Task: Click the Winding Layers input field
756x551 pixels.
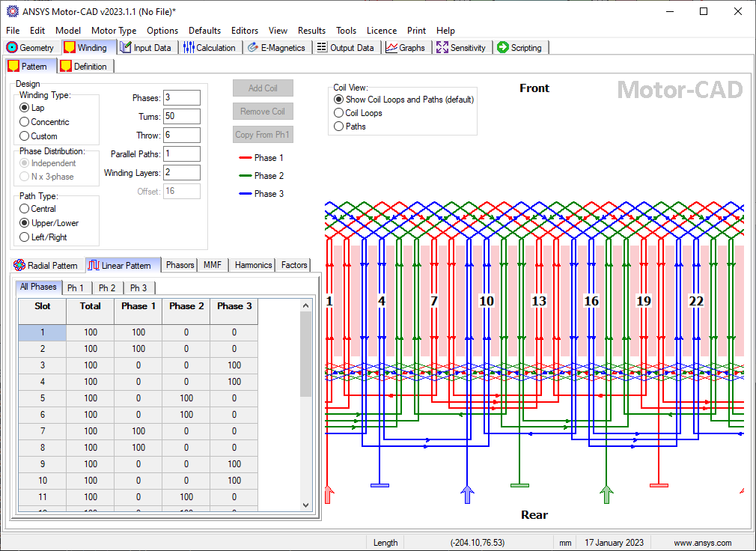Action: (x=182, y=173)
